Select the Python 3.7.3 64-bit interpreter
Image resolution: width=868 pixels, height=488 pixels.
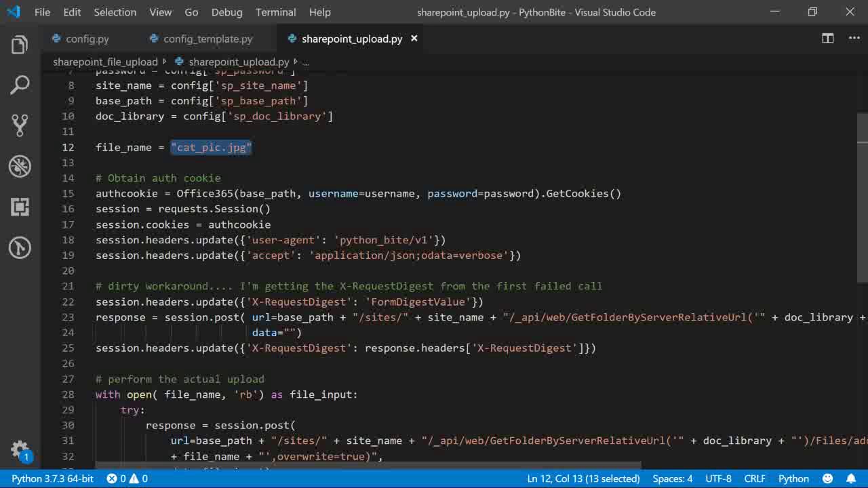click(x=52, y=479)
